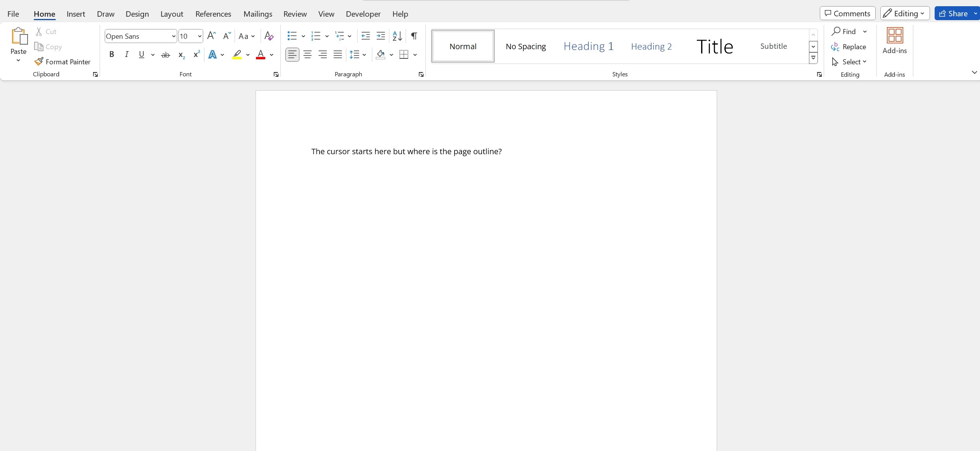Apply the Heading 1 style
The height and width of the screenshot is (451, 980).
click(x=588, y=46)
